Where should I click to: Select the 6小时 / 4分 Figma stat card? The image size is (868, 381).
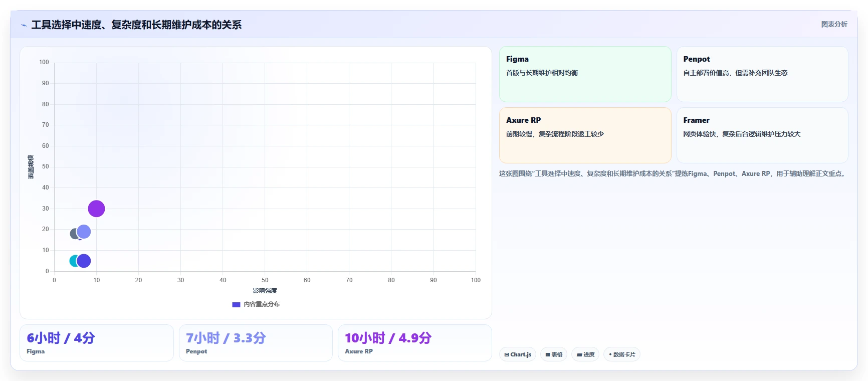97,343
